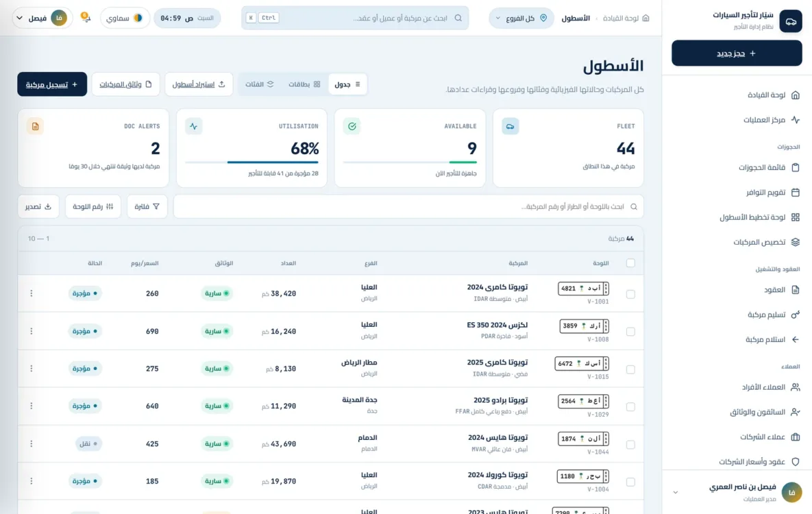
Task: Toggle the select-all checkbox in table header
Action: pos(630,263)
